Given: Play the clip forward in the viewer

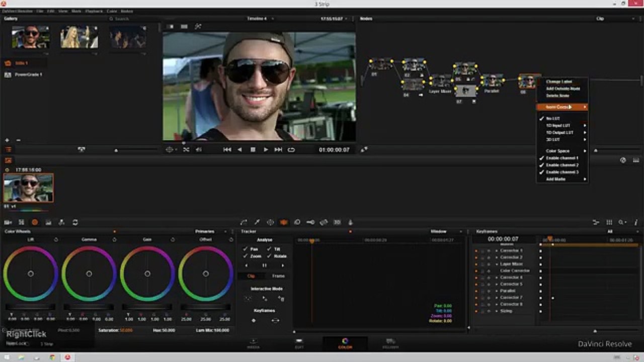Looking at the screenshot, I should click(x=266, y=150).
